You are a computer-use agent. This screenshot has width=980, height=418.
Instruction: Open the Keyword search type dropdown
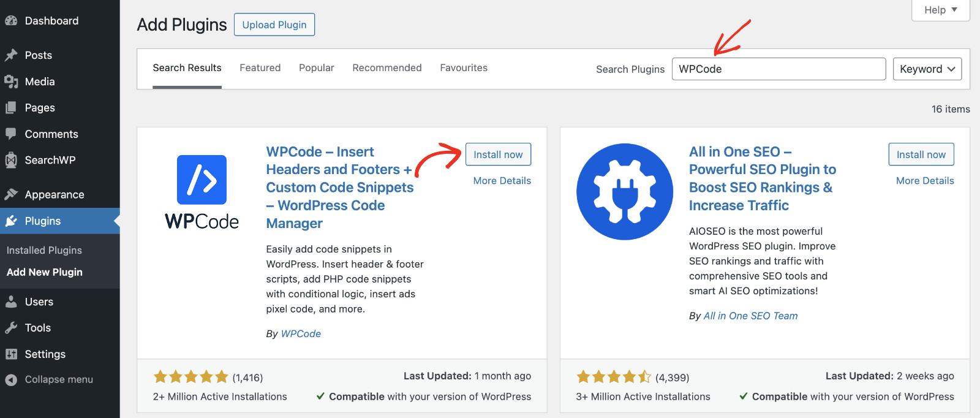(927, 69)
